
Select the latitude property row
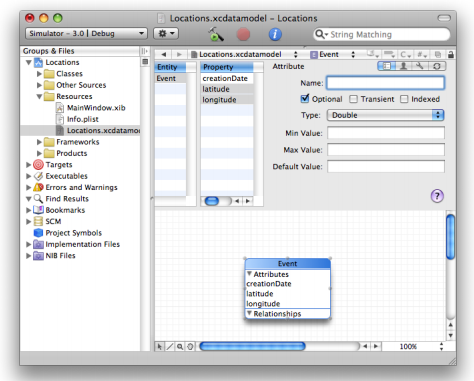click(227, 89)
